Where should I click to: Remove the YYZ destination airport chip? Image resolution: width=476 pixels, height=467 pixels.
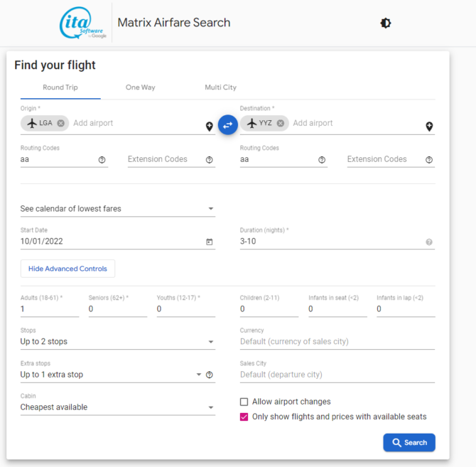pyautogui.click(x=281, y=123)
